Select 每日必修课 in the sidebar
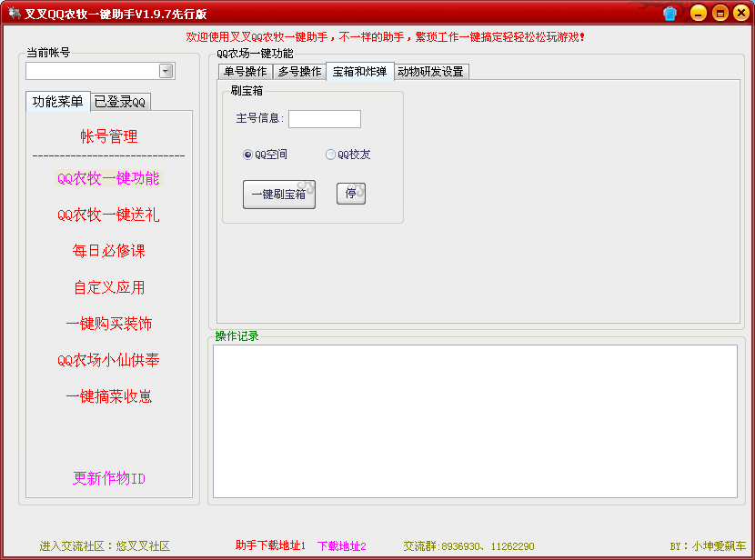The height and width of the screenshot is (560, 755). (x=109, y=251)
